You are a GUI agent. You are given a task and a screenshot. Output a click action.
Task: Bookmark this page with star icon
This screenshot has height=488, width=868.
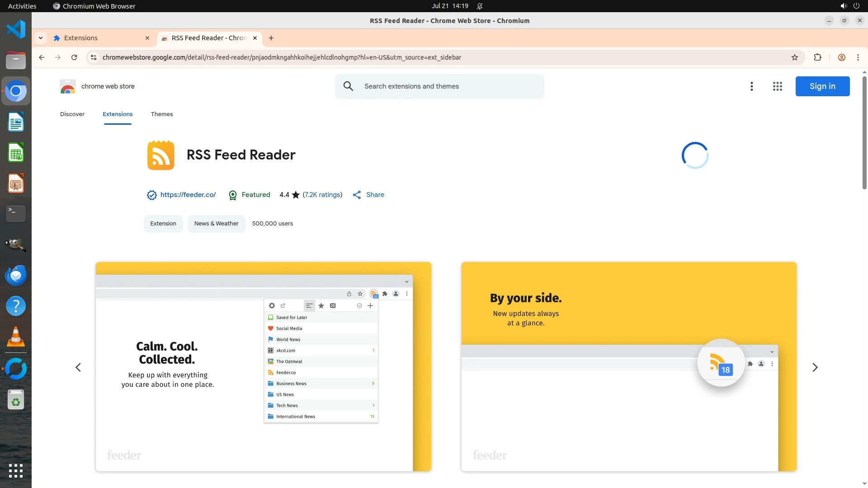point(795,57)
